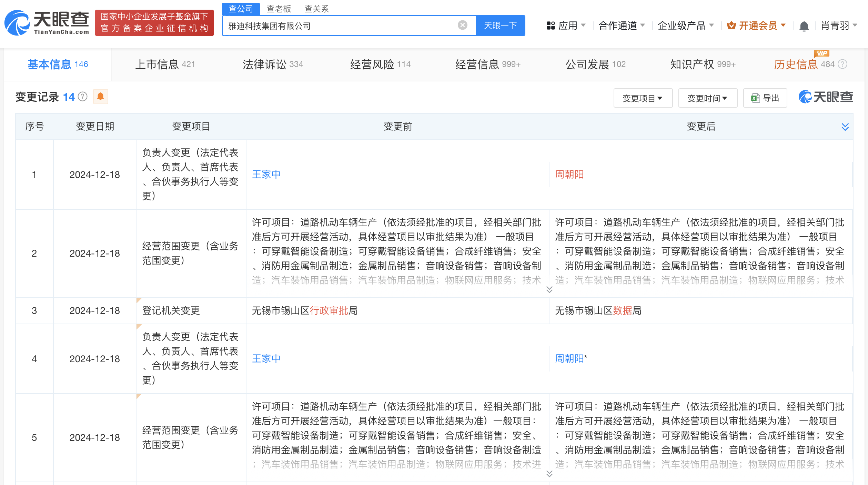This screenshot has height=485, width=868.
Task: Open the 变更项目 filter dropdown
Action: [x=643, y=98]
